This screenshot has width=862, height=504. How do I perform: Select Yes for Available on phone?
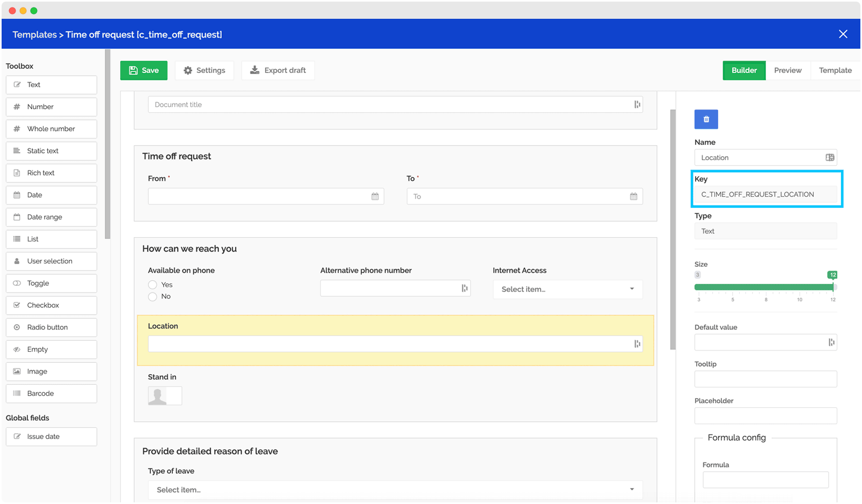click(x=153, y=285)
